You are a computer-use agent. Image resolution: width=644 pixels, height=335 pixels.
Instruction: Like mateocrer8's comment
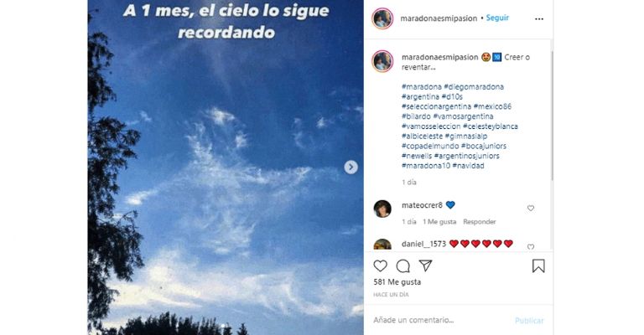click(531, 209)
